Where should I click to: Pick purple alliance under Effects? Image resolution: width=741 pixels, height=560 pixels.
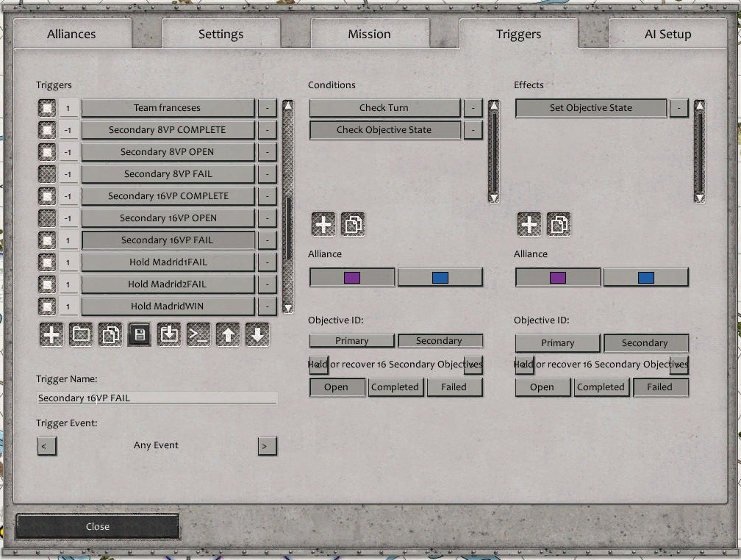(x=558, y=277)
